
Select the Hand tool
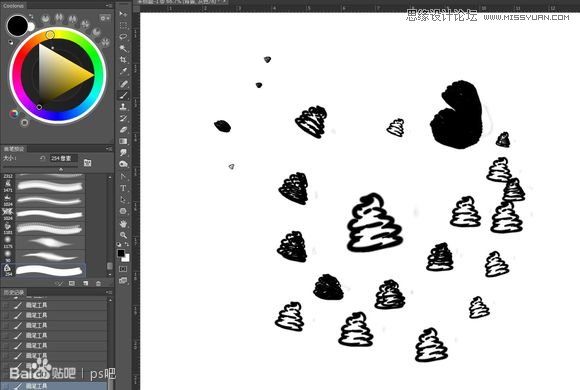pos(123,223)
